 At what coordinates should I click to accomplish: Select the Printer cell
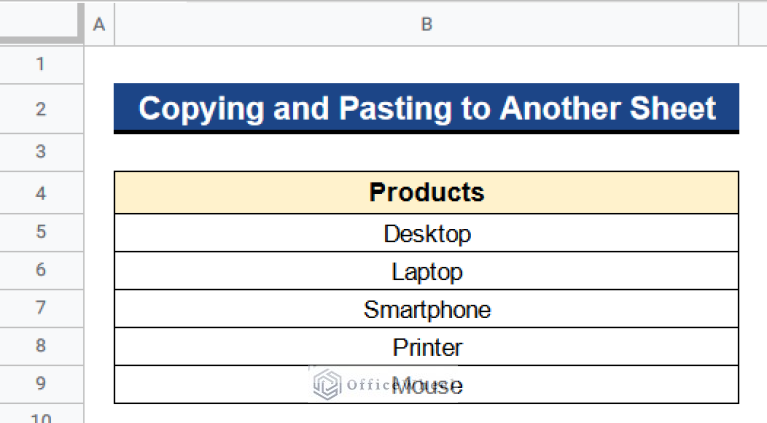tap(426, 347)
